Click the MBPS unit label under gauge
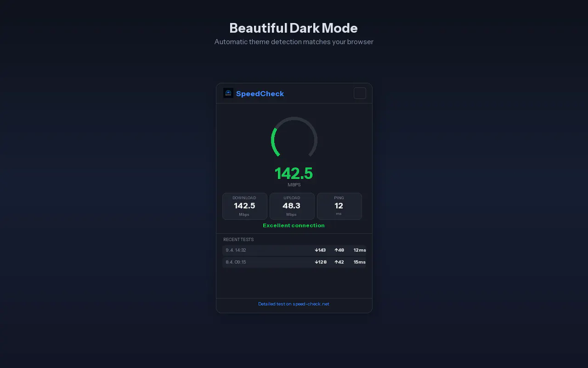This screenshot has height=368, width=588. (x=294, y=185)
